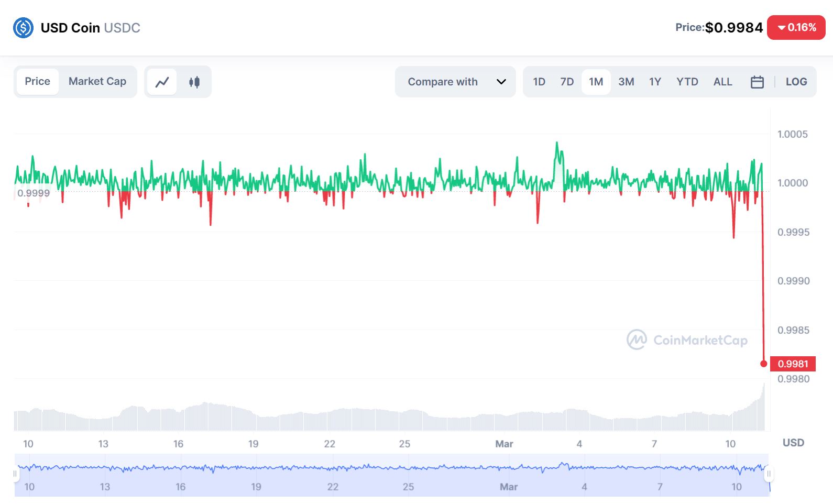Set time range to 7D
The width and height of the screenshot is (833, 504).
pos(567,82)
